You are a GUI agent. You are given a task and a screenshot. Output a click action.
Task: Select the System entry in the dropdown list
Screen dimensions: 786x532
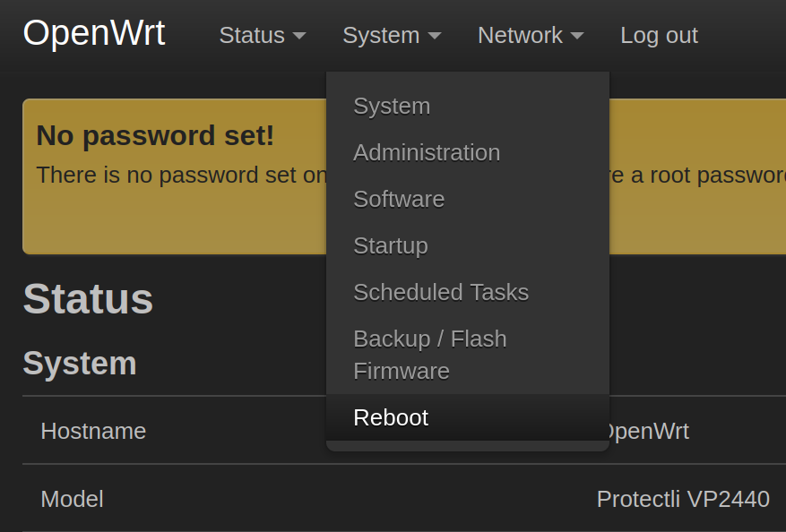coord(392,106)
